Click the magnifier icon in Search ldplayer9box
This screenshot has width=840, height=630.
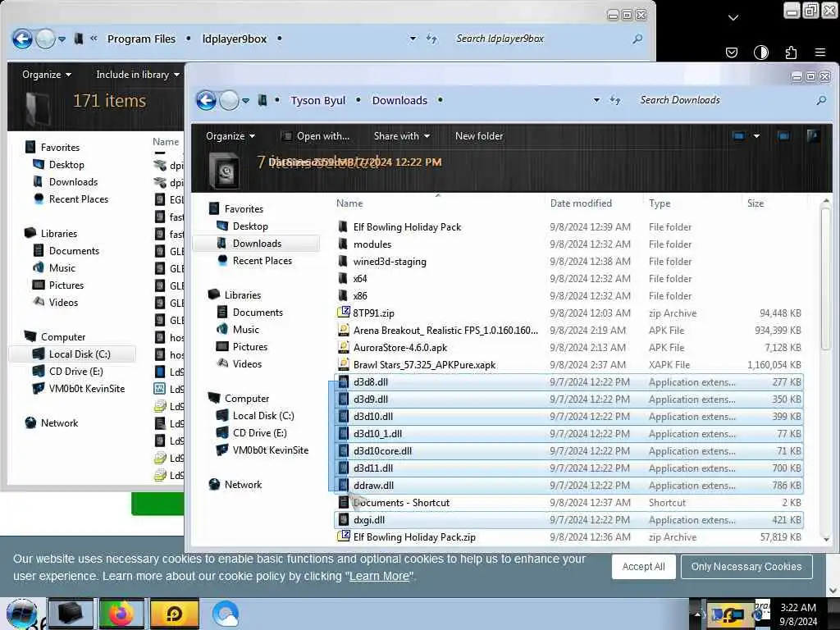pyautogui.click(x=637, y=39)
